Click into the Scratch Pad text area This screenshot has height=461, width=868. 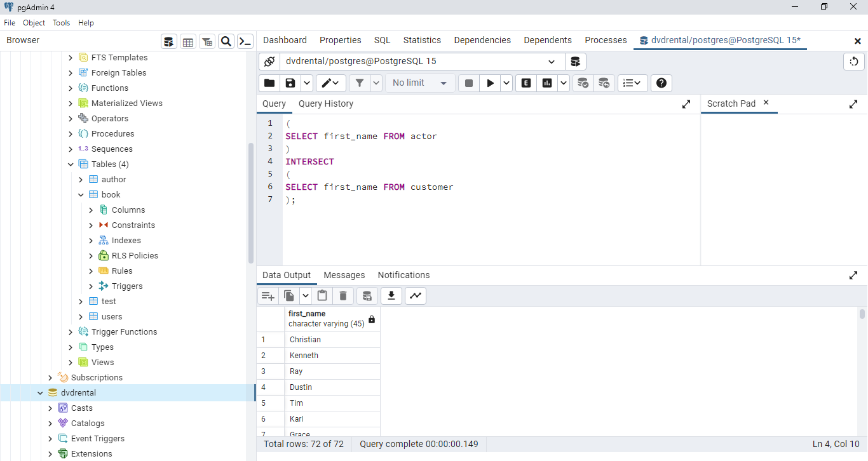click(783, 189)
